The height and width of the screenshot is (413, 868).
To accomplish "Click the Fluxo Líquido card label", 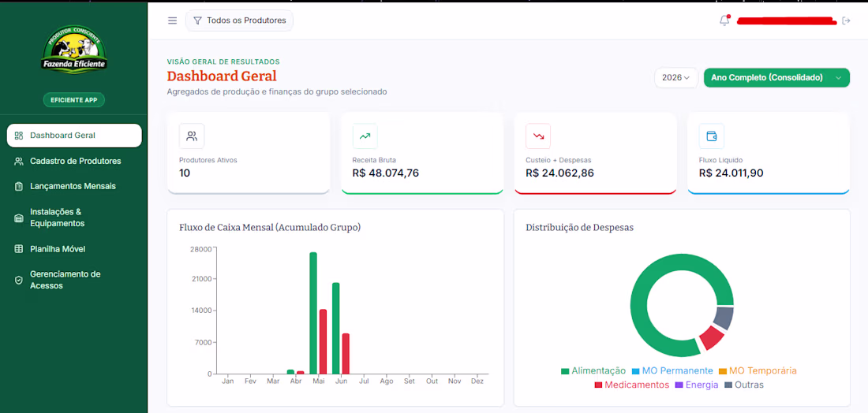I will 720,160.
